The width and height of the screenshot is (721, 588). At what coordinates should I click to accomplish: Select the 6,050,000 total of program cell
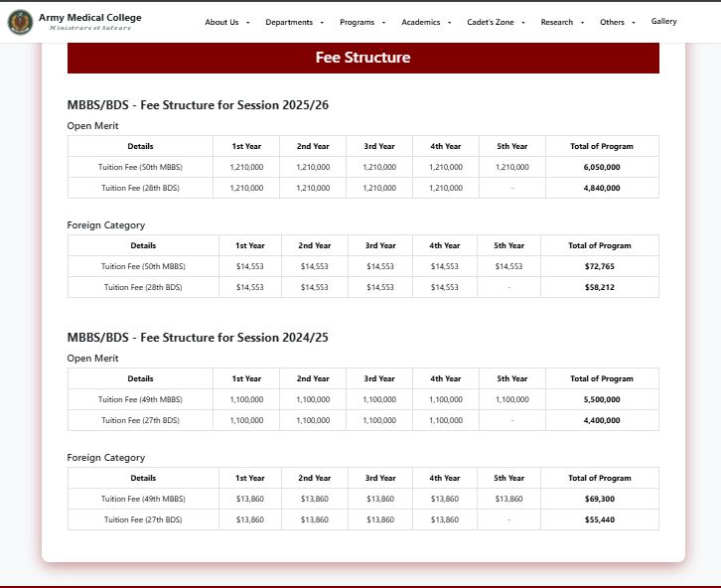click(x=602, y=167)
